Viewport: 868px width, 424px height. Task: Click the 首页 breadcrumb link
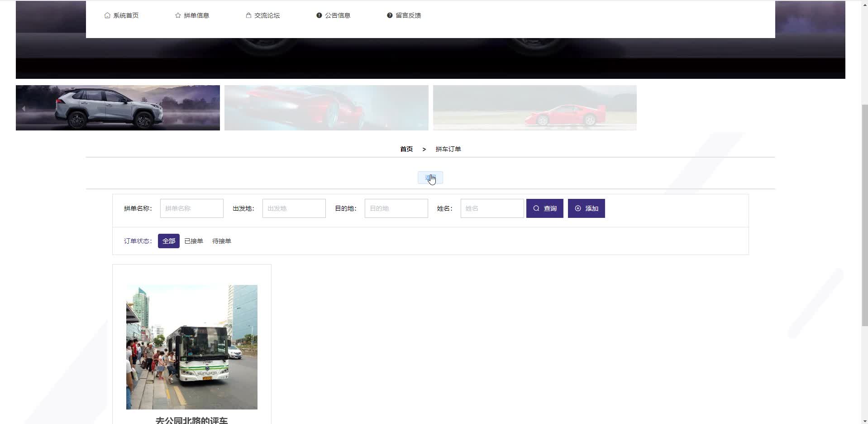click(406, 149)
